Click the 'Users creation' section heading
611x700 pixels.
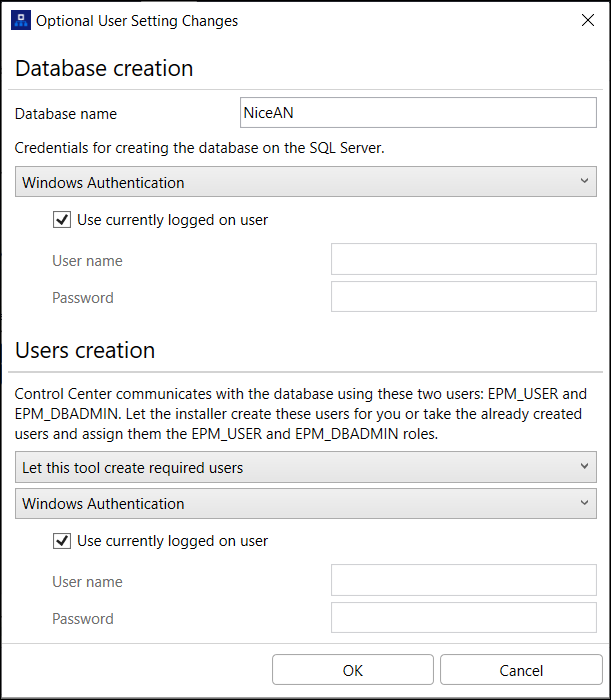point(85,351)
